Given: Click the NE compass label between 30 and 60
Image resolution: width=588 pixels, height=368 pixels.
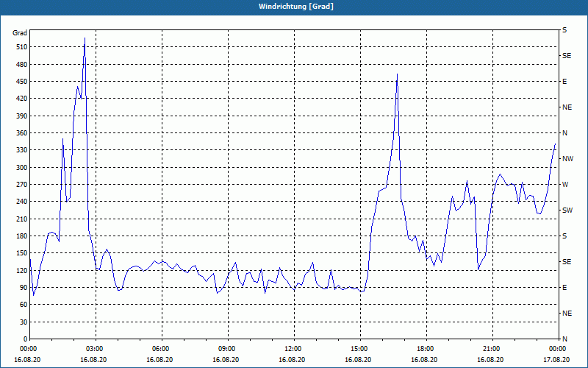Looking at the screenshot, I should click(x=567, y=314).
